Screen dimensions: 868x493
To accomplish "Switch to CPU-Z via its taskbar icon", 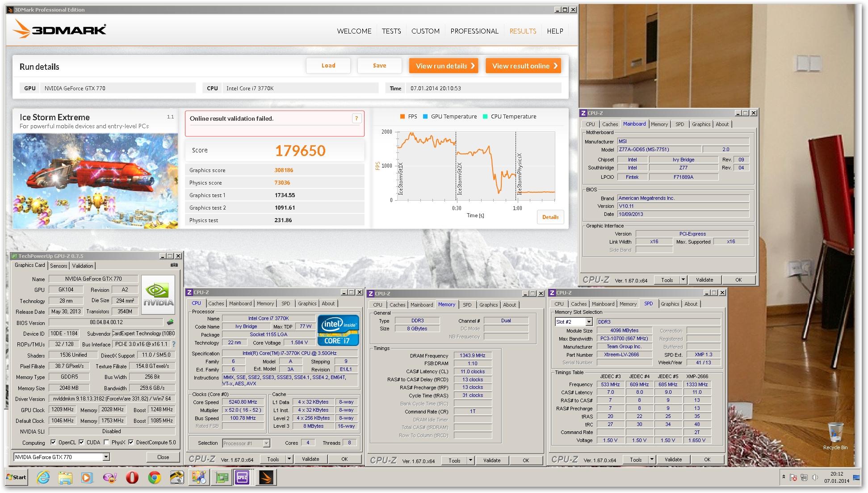I will 243,478.
